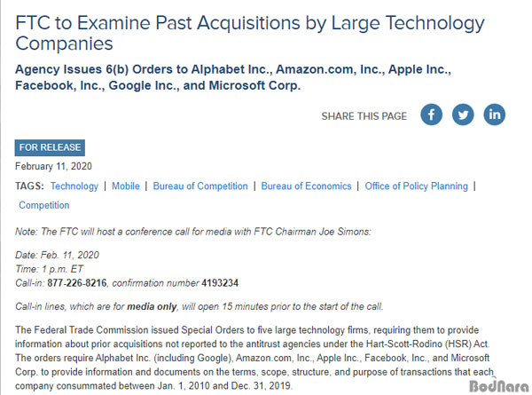
Task: Share this page on Facebook
Action: [431, 115]
